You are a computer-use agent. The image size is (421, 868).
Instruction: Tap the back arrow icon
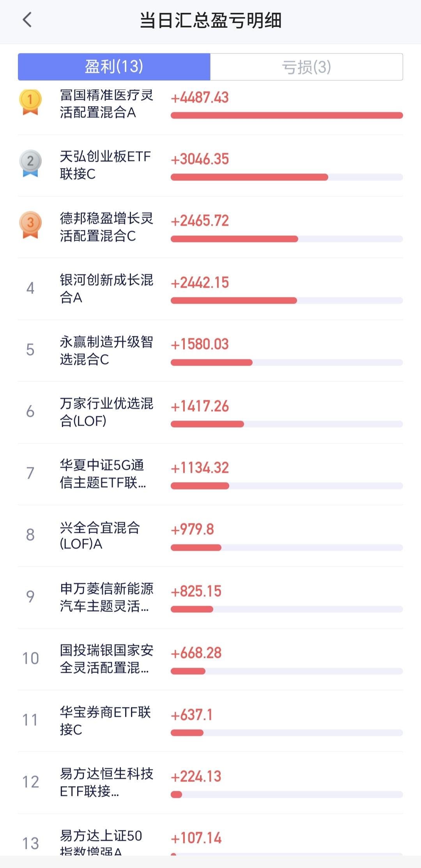[27, 20]
